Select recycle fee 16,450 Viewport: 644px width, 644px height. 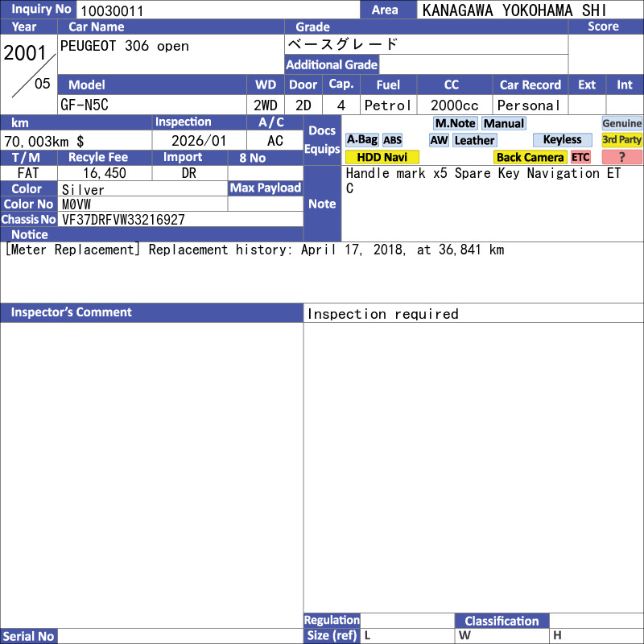[x=105, y=173]
